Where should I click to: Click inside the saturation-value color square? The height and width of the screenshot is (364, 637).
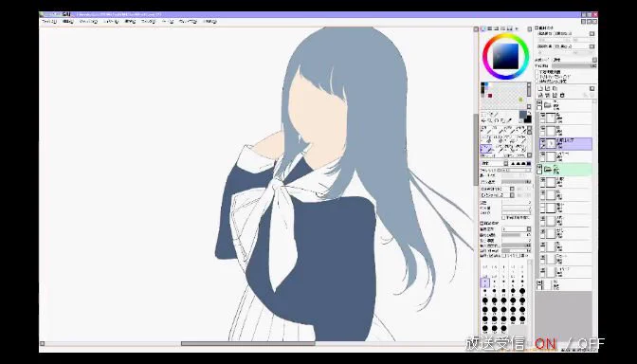click(x=505, y=56)
